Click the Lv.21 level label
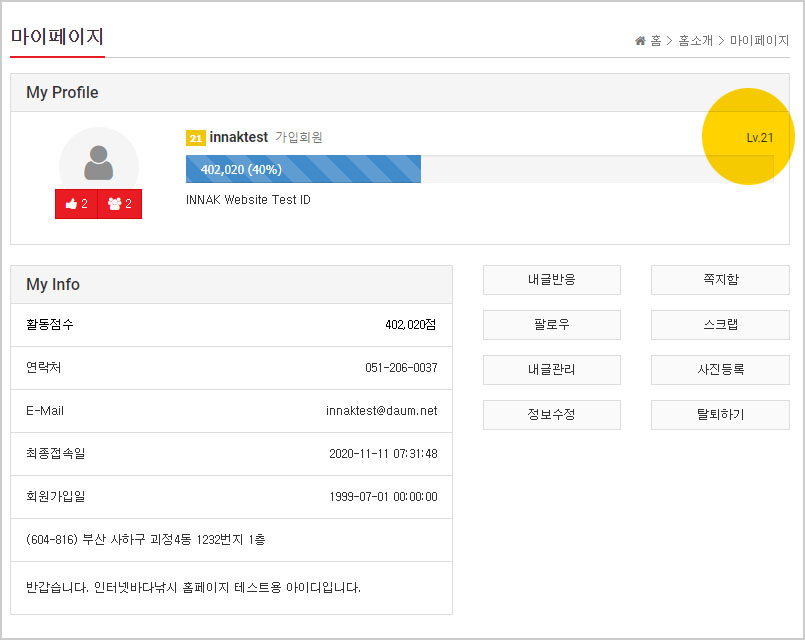The image size is (805, 640). (759, 138)
